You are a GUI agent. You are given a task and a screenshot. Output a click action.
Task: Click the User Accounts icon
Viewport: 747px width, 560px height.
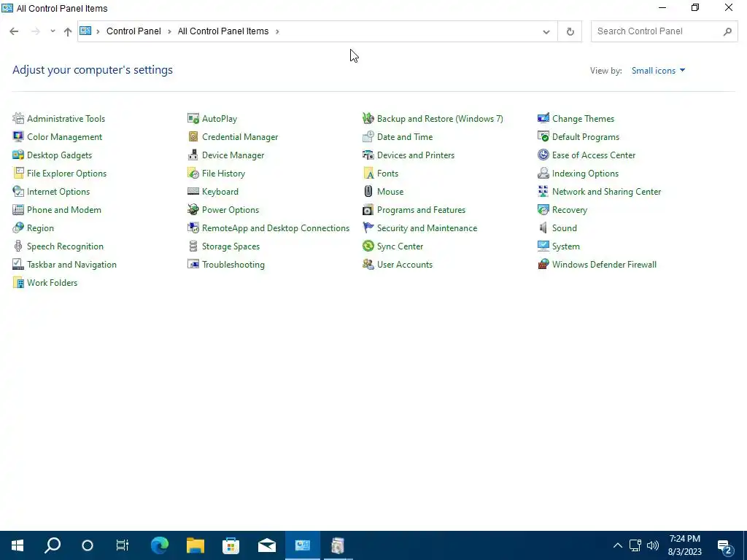368,264
